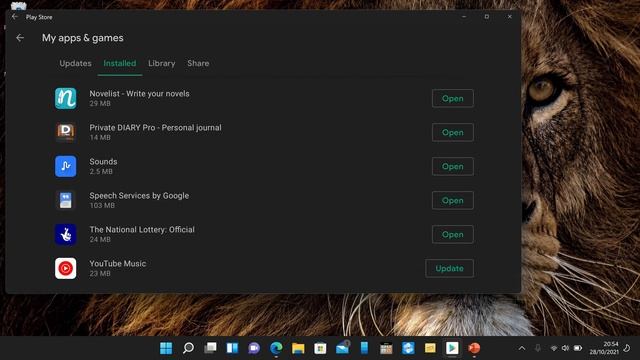Click The National Lottery app icon
640x360 pixels.
point(66,234)
